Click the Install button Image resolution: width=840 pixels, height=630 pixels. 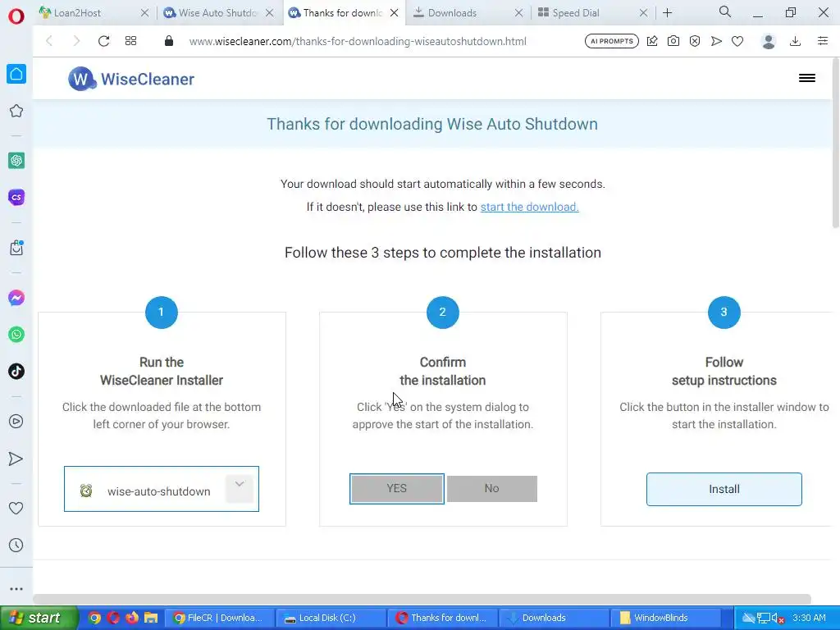tap(724, 489)
